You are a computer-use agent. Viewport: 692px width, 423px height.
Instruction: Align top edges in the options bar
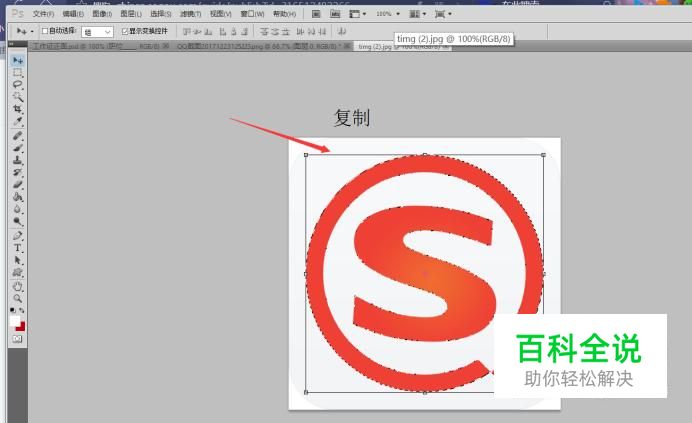point(187,31)
